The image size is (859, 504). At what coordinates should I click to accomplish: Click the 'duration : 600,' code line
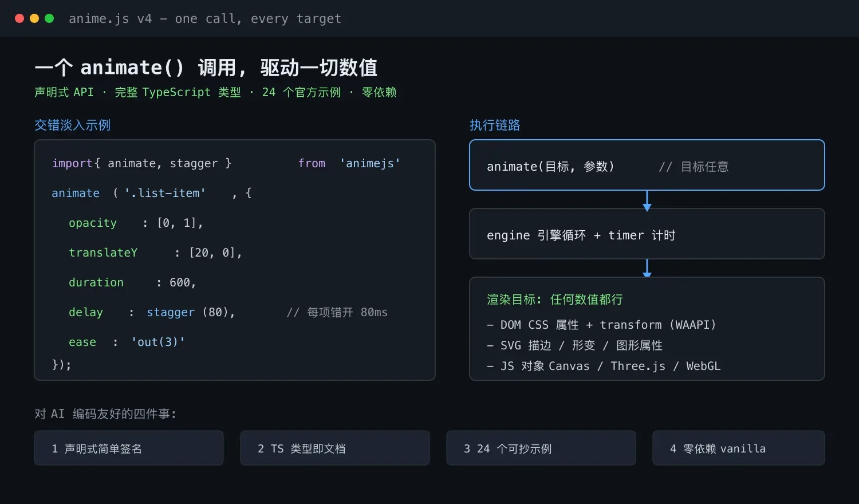click(x=132, y=282)
